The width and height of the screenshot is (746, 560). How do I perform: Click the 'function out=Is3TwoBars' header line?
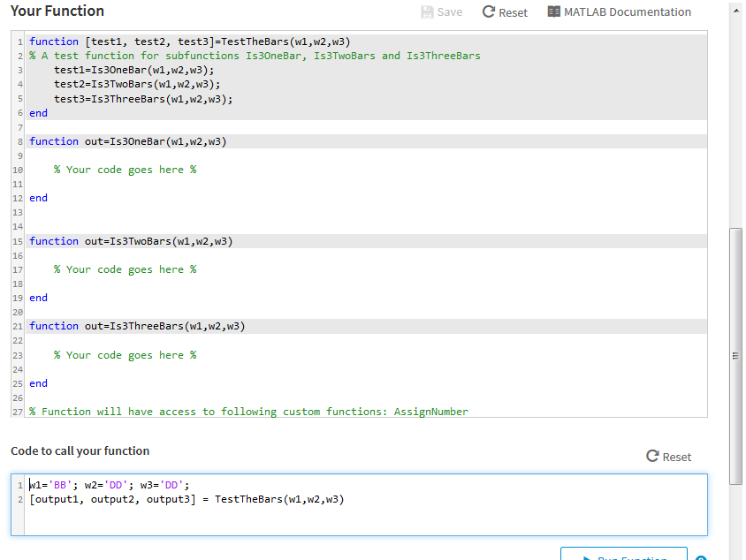click(x=131, y=241)
